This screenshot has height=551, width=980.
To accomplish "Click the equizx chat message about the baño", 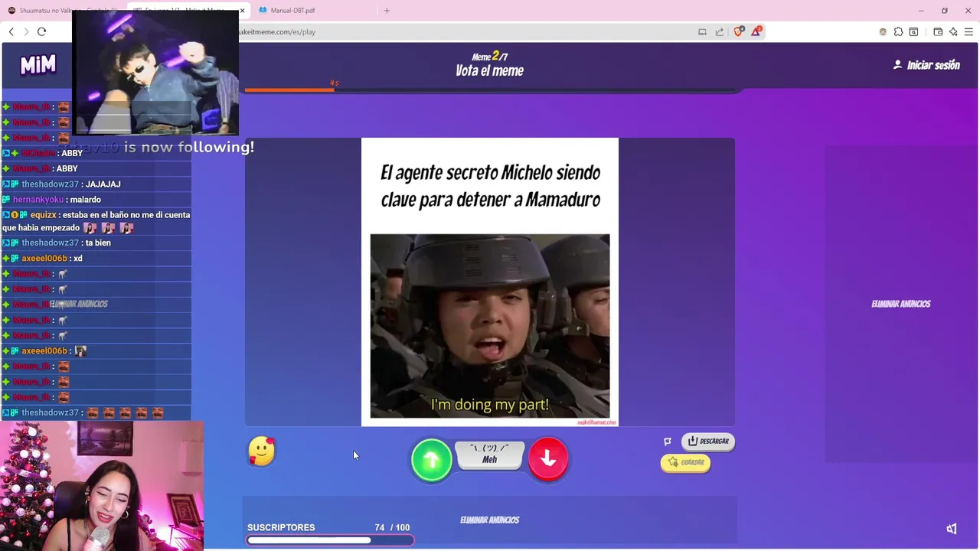I will coord(96,221).
